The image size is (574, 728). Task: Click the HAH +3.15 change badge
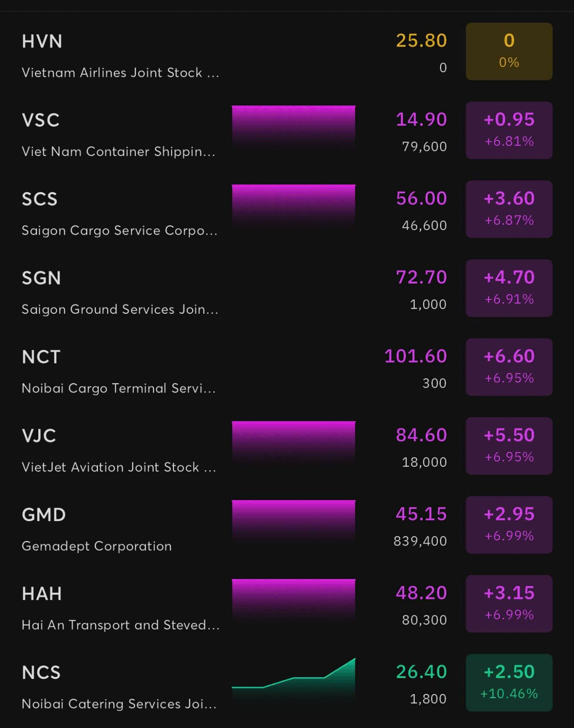(509, 604)
